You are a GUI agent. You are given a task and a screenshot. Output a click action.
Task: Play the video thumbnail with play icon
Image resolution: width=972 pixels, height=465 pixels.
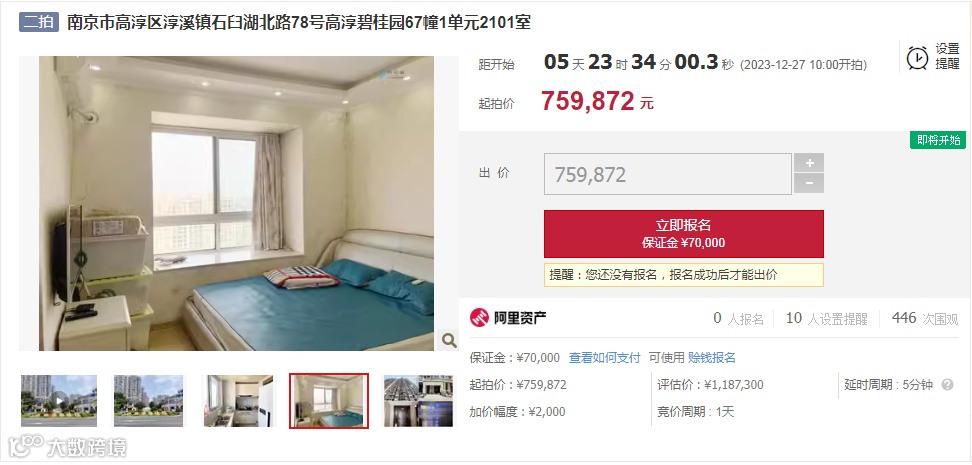click(x=59, y=401)
